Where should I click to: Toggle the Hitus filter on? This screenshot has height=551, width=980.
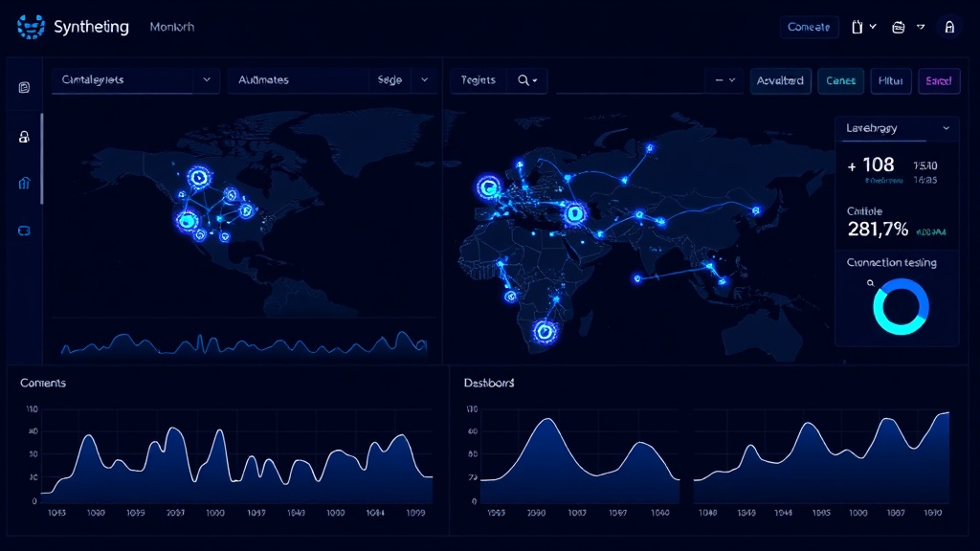891,81
